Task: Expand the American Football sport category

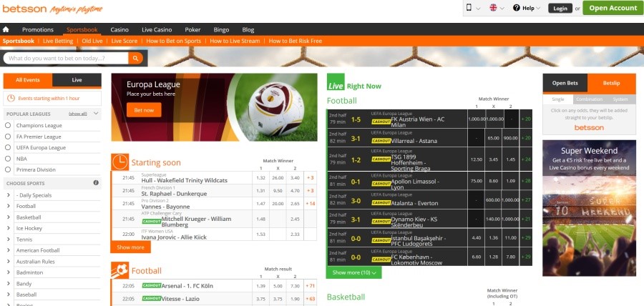Action: [x=8, y=250]
